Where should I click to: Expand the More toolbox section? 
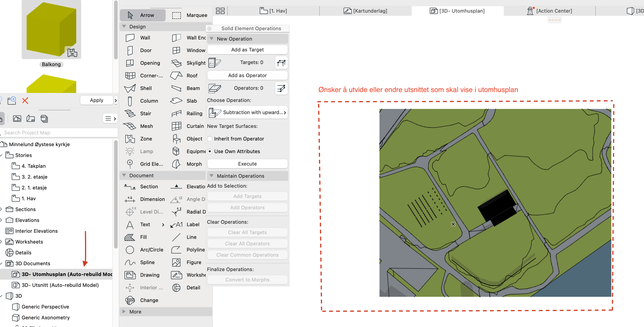click(x=124, y=311)
